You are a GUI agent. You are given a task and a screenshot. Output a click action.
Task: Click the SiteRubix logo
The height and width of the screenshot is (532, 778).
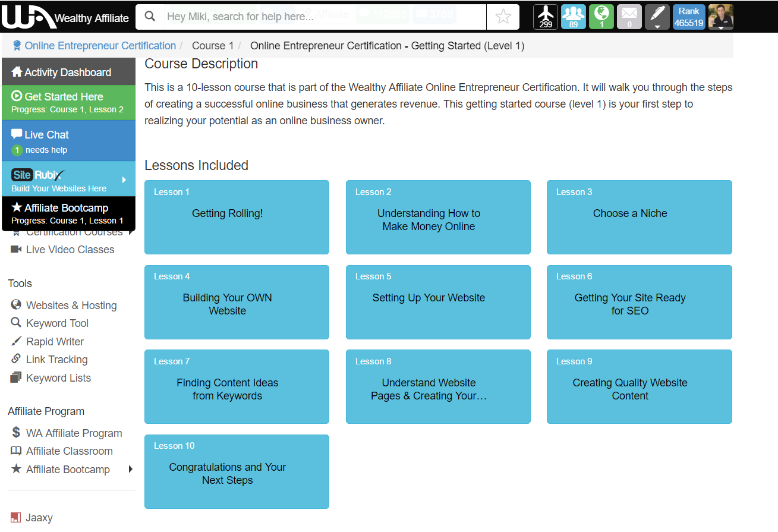pyautogui.click(x=39, y=175)
